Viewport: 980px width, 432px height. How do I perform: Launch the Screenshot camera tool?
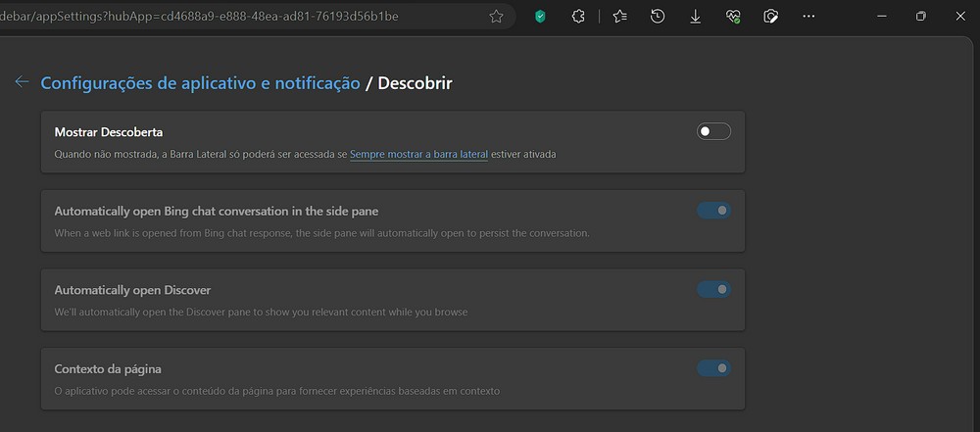(771, 17)
